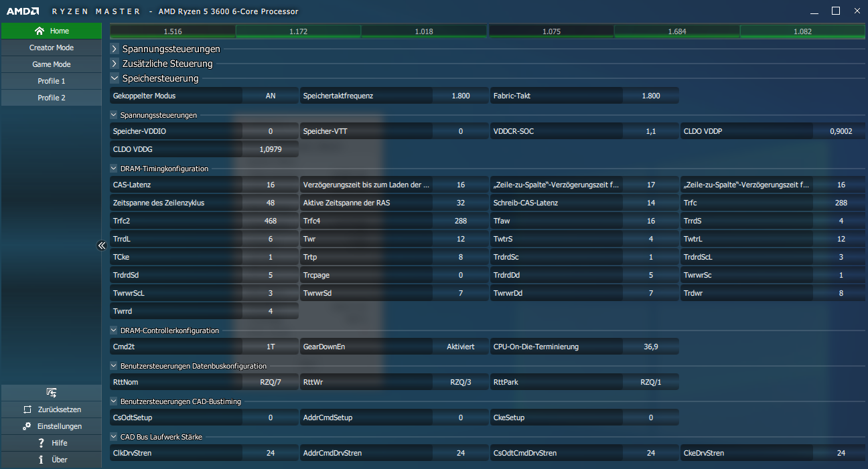Click the core bar showing 1.082
The width and height of the screenshot is (868, 469).
802,31
